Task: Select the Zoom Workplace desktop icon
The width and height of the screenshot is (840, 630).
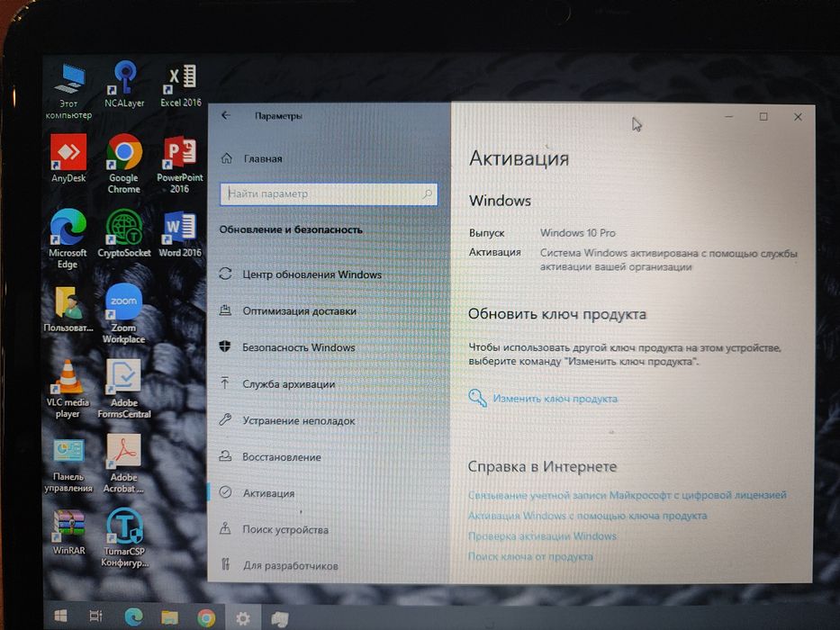Action: [123, 314]
